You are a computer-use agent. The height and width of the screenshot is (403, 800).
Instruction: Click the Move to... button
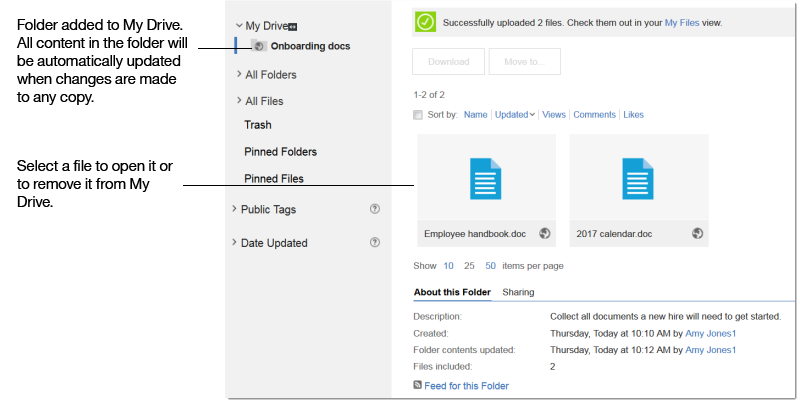pos(524,62)
